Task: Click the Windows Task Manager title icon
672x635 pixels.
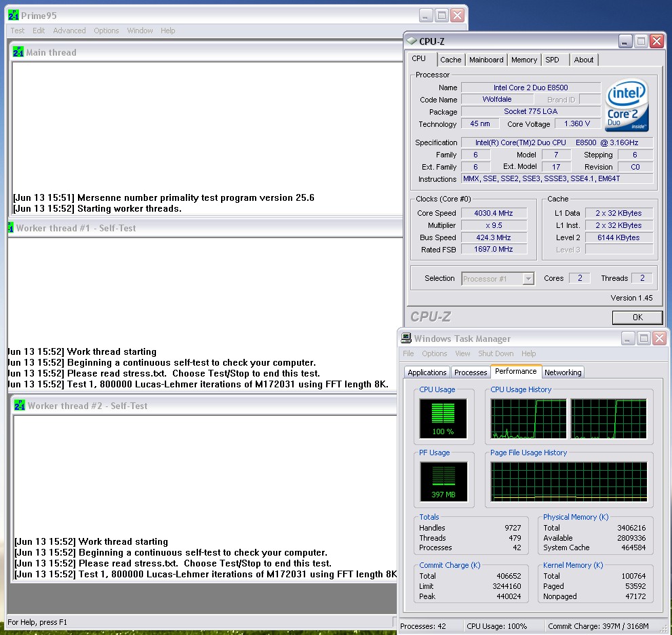Action: tap(406, 338)
